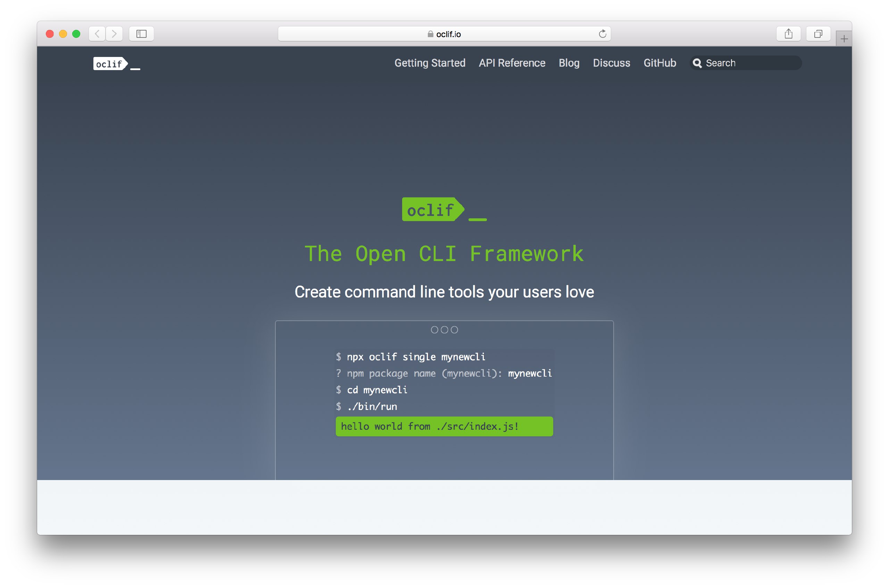Maximize window with green button
The height and width of the screenshot is (588, 889).
pyautogui.click(x=76, y=34)
